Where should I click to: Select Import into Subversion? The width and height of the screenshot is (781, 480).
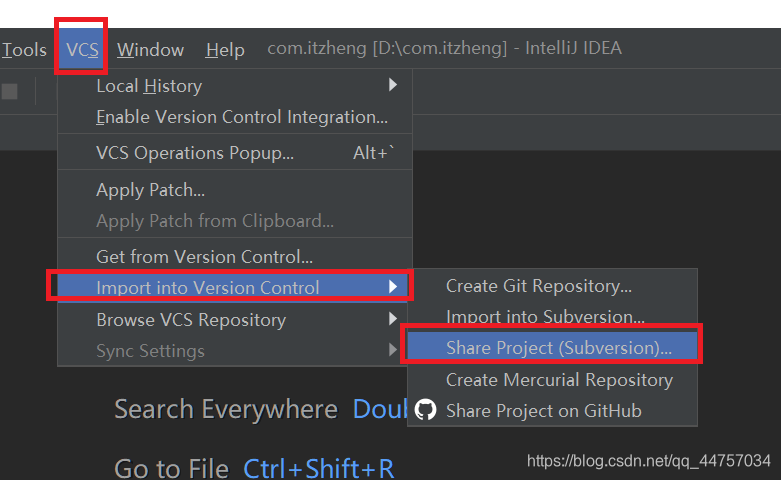[x=545, y=317]
